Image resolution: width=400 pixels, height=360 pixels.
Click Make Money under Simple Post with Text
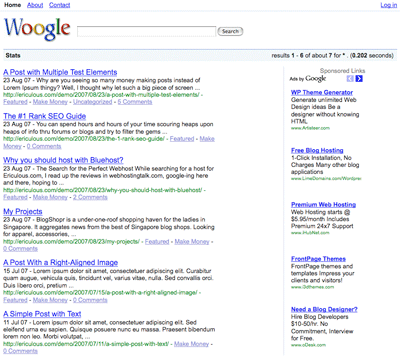pos(191,344)
